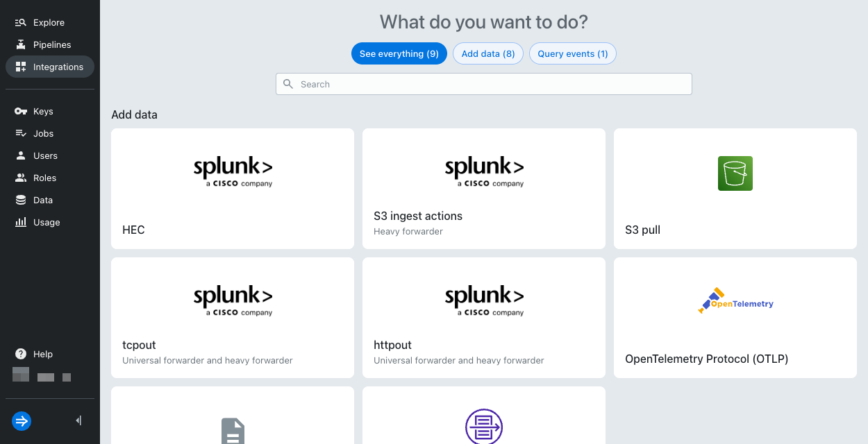868x444 pixels.
Task: Select the Integrations grid icon
Action: click(21, 67)
